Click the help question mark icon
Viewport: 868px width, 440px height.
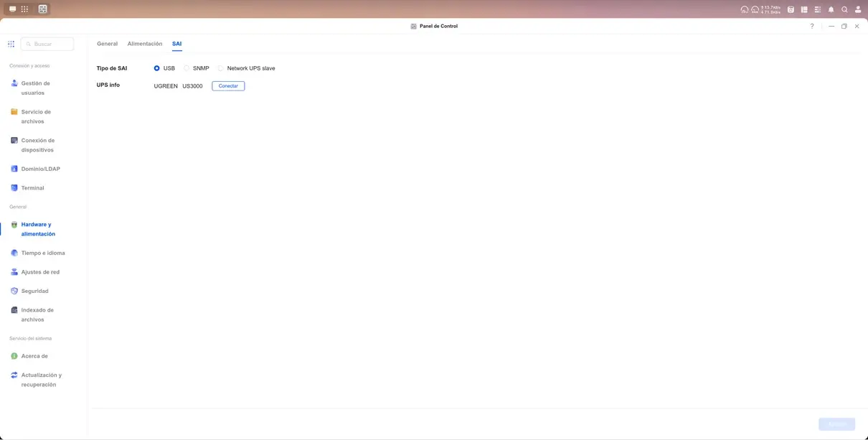812,26
